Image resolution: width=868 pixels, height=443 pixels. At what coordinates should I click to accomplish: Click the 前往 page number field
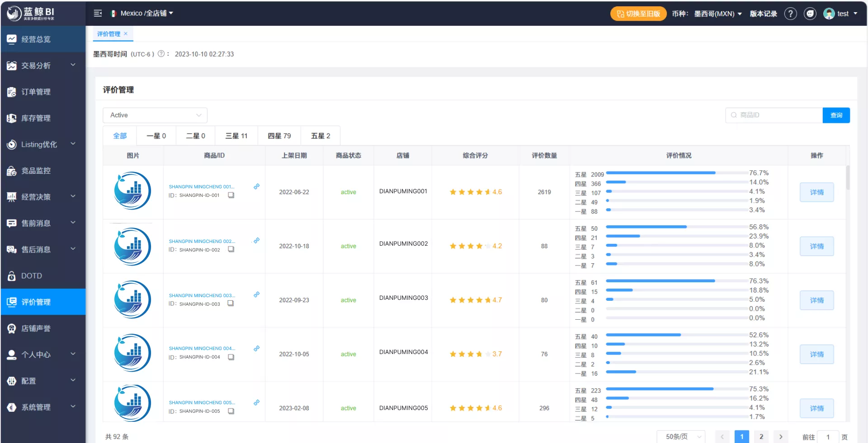(828, 437)
